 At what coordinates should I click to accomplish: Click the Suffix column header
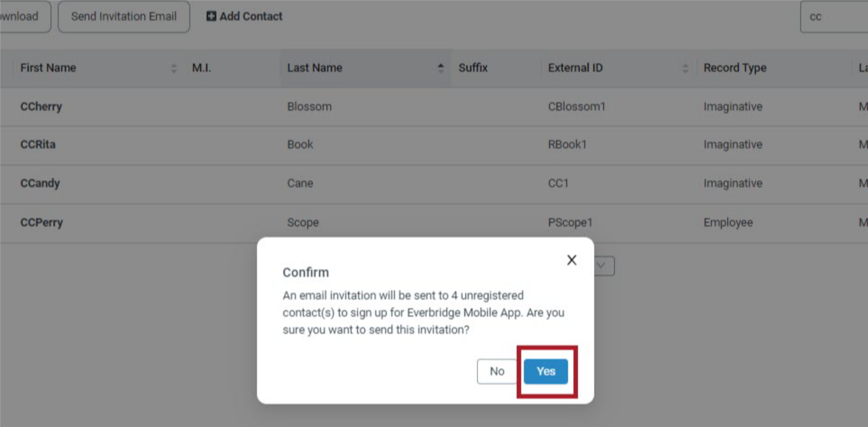point(472,68)
